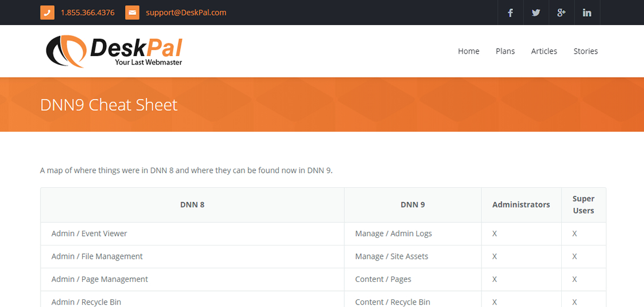Open the LinkedIn social icon
Screen dimensions: 644x307
click(587, 13)
